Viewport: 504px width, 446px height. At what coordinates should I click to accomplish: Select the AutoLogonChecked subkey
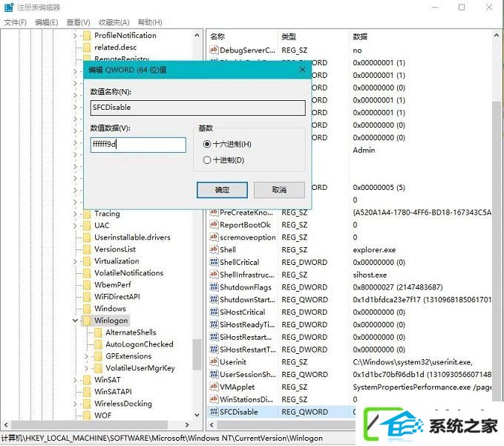(x=140, y=344)
